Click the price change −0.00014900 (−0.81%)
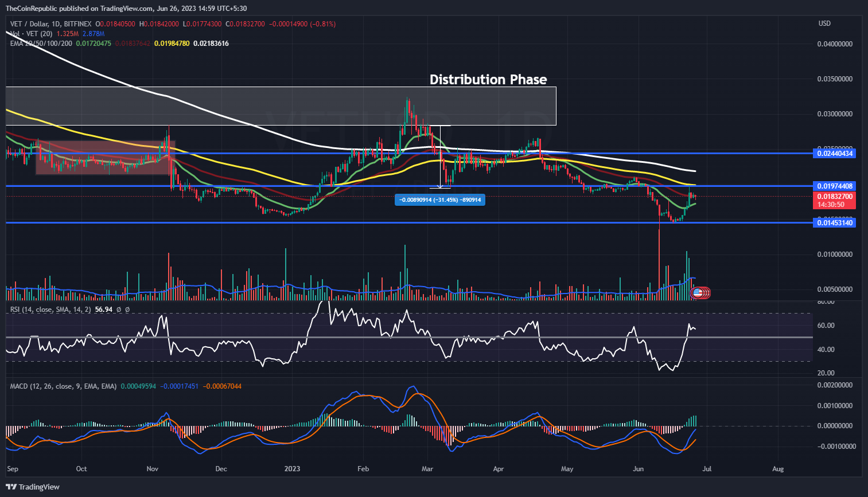Viewport: 868px width, 497px height. 302,24
